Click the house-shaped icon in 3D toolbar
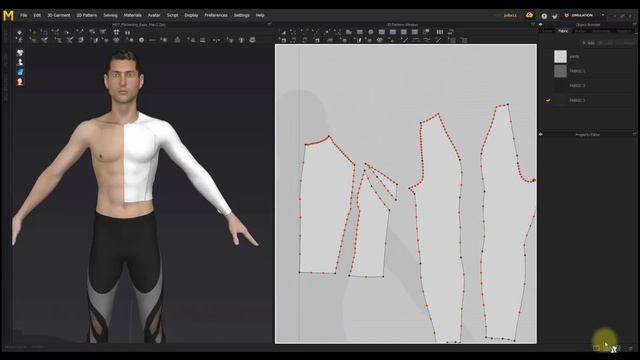 point(177,40)
